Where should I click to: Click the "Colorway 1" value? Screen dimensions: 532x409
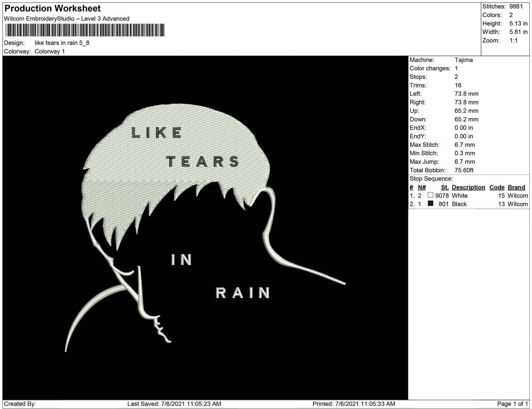pyautogui.click(x=50, y=51)
